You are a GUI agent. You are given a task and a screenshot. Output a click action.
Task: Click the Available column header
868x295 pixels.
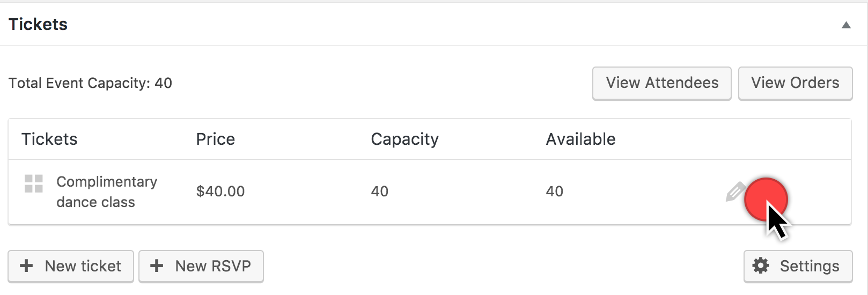[x=580, y=139]
